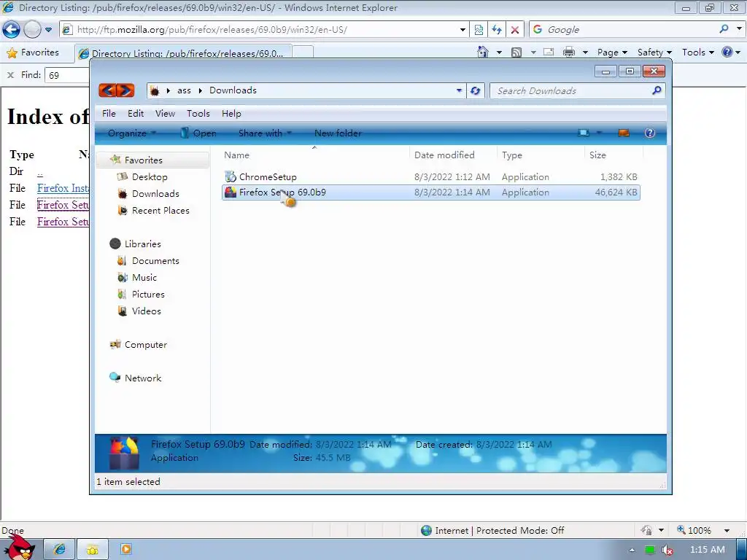This screenshot has height=560, width=747.
Task: Go to the IE Home page
Action: point(483,52)
